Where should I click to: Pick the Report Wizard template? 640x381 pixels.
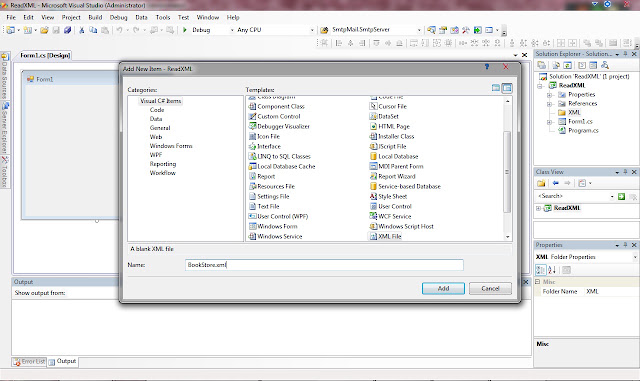pyautogui.click(x=393, y=176)
